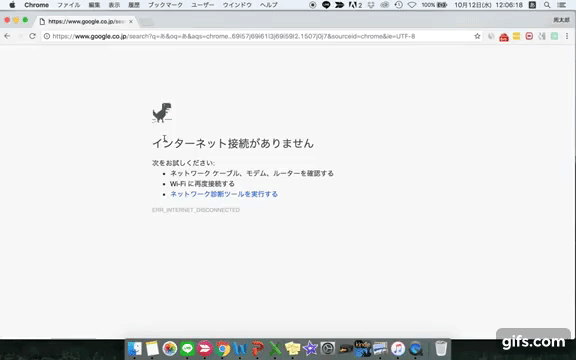This screenshot has width=576, height=360.
Task: Click the date and time in menu bar
Action: tap(489, 5)
